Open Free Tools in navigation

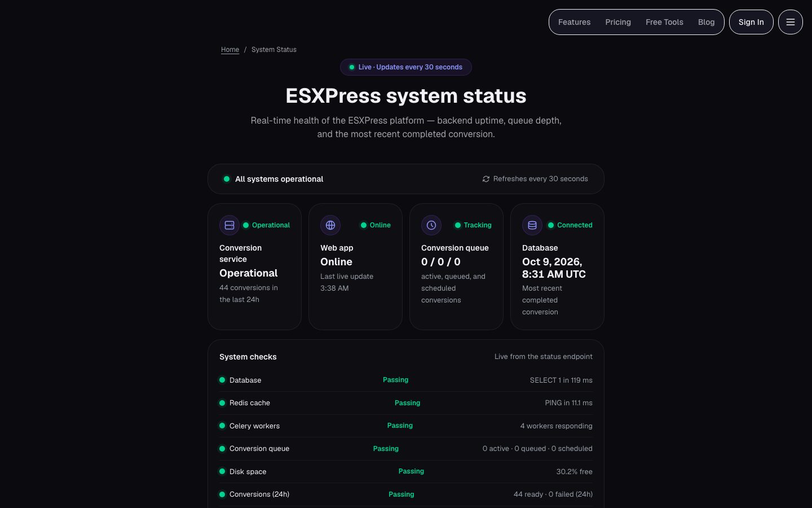coord(664,22)
